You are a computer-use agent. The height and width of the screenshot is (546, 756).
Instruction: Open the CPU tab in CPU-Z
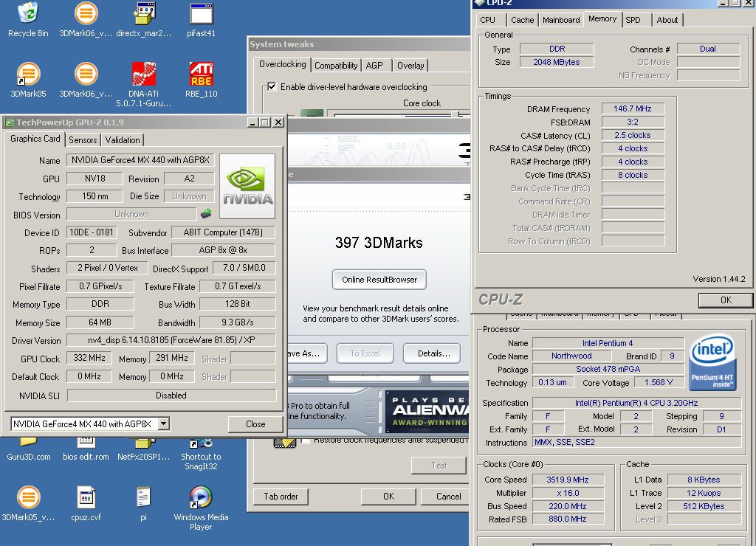[x=487, y=20]
